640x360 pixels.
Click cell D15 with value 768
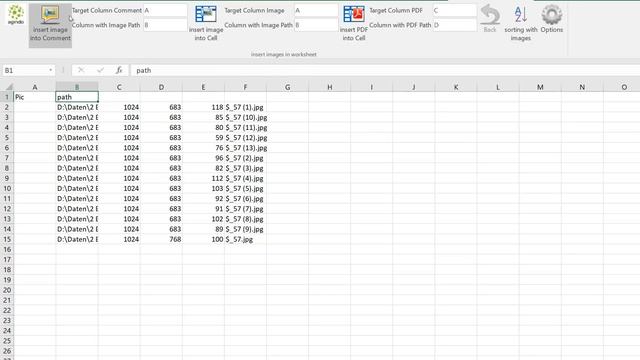pos(161,239)
